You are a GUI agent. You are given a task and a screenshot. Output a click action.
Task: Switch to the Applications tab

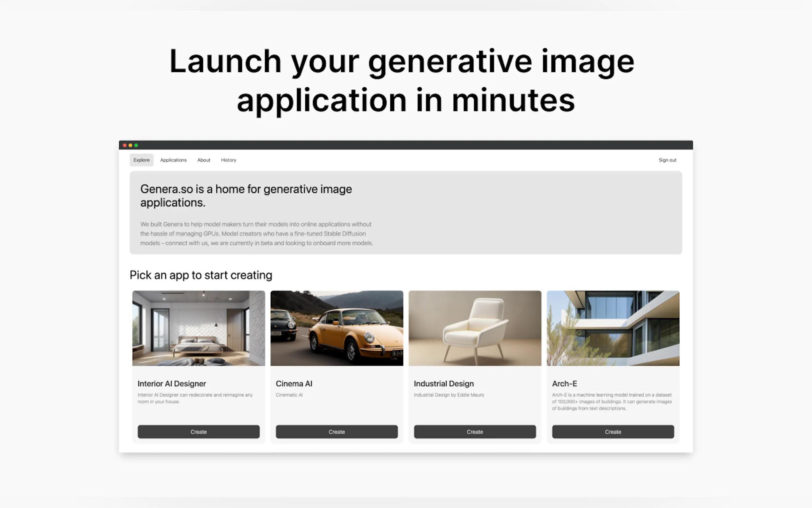tap(173, 160)
